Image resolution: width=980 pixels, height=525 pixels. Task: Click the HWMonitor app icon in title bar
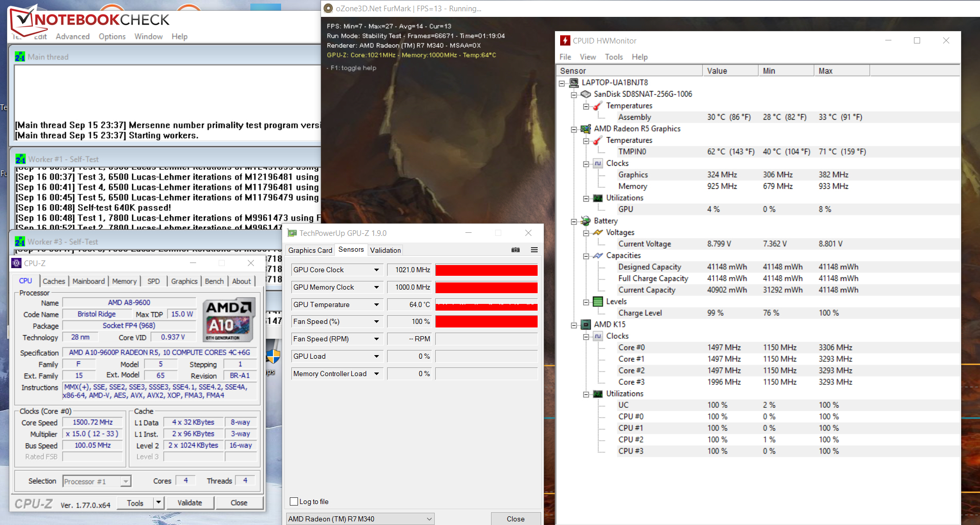tap(565, 40)
